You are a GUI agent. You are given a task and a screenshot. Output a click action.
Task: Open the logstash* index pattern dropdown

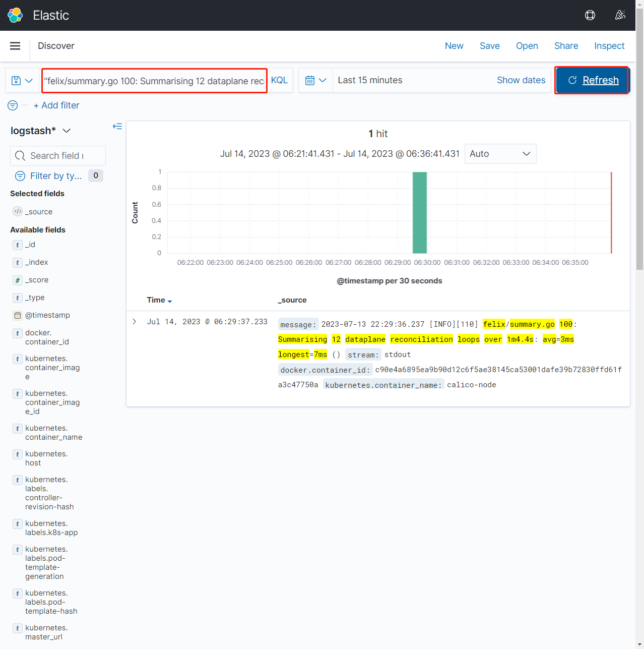pos(40,131)
